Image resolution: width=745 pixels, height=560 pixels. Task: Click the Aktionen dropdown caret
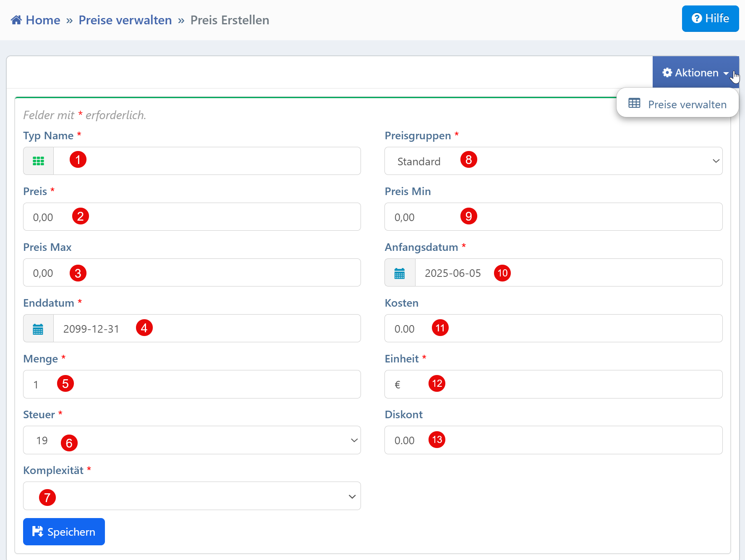click(x=726, y=73)
